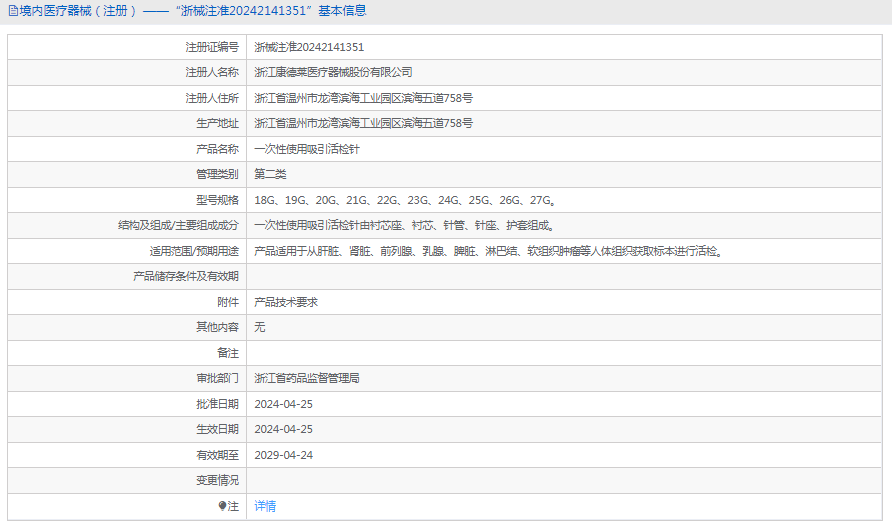The width and height of the screenshot is (892, 523).
Task: Select the model specs 18G、19G… value
Action: click(x=405, y=200)
